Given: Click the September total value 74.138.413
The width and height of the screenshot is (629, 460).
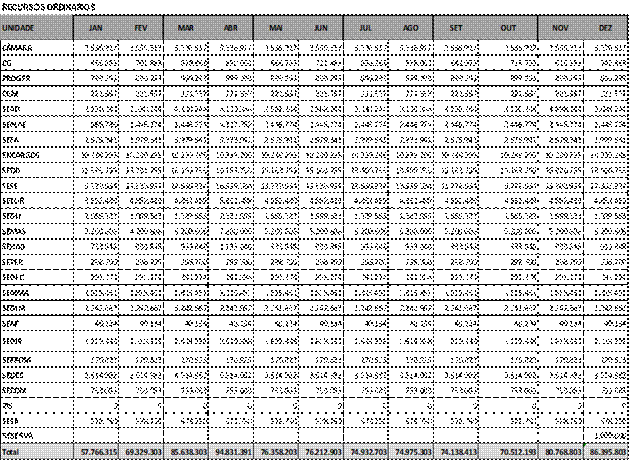Looking at the screenshot, I should coord(456,452).
